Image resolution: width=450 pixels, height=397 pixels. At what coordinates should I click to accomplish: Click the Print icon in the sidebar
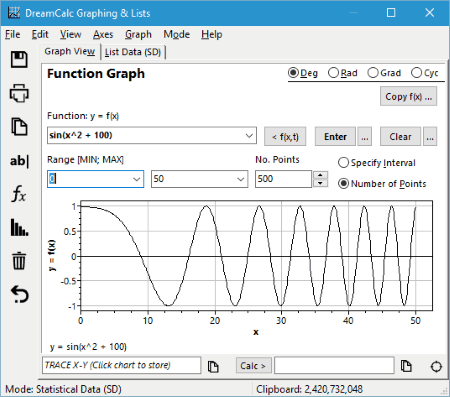click(19, 93)
